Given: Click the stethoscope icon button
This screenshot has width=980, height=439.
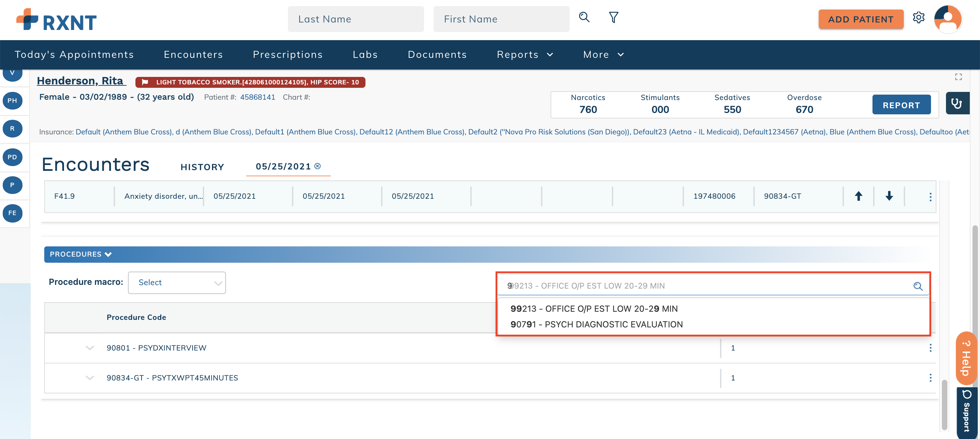Looking at the screenshot, I should coord(957,103).
